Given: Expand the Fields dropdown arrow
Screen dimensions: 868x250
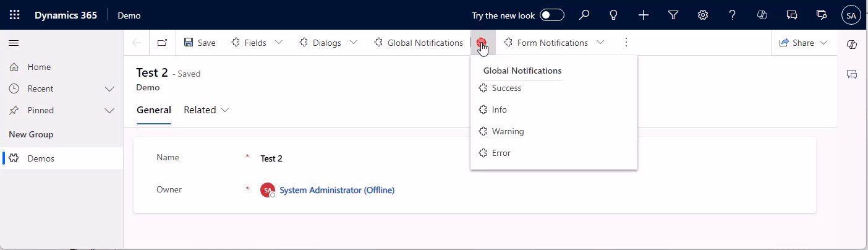Looking at the screenshot, I should [279, 43].
